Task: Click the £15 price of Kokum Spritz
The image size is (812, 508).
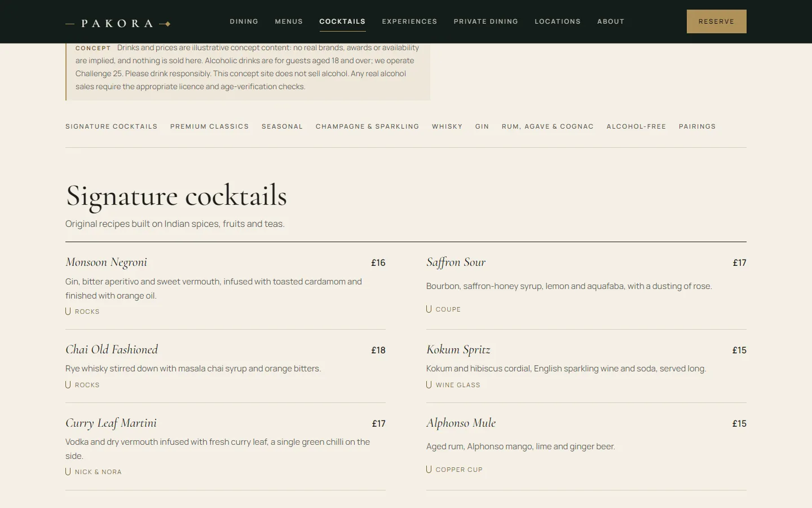Action: 739,351
